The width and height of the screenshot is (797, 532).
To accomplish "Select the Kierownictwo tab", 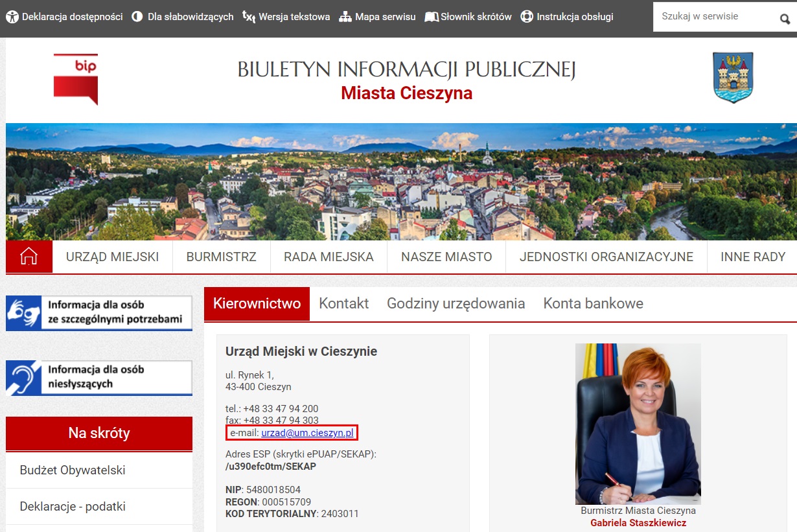I will [x=257, y=303].
